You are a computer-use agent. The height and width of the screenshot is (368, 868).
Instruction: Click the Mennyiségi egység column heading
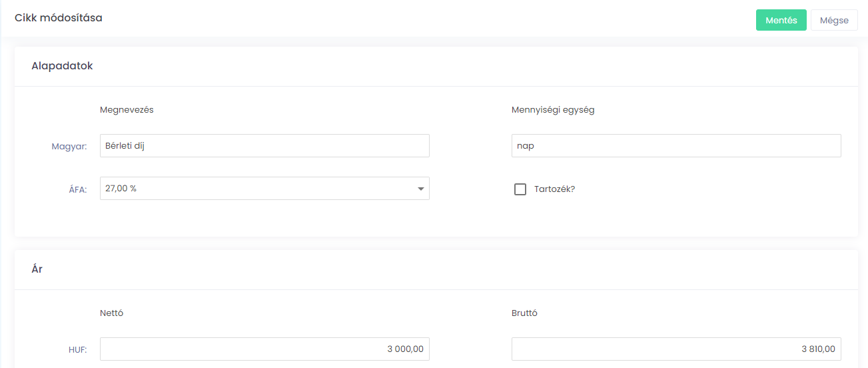[x=553, y=110]
